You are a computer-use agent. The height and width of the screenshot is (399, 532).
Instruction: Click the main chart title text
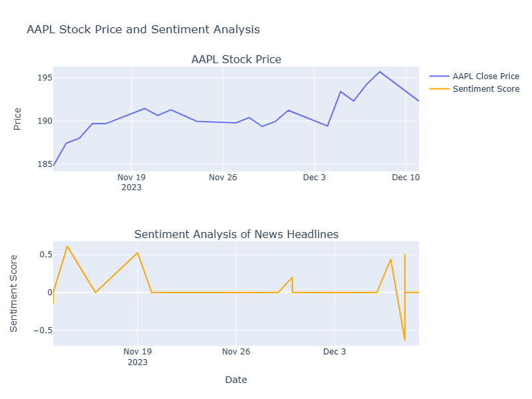pos(143,29)
